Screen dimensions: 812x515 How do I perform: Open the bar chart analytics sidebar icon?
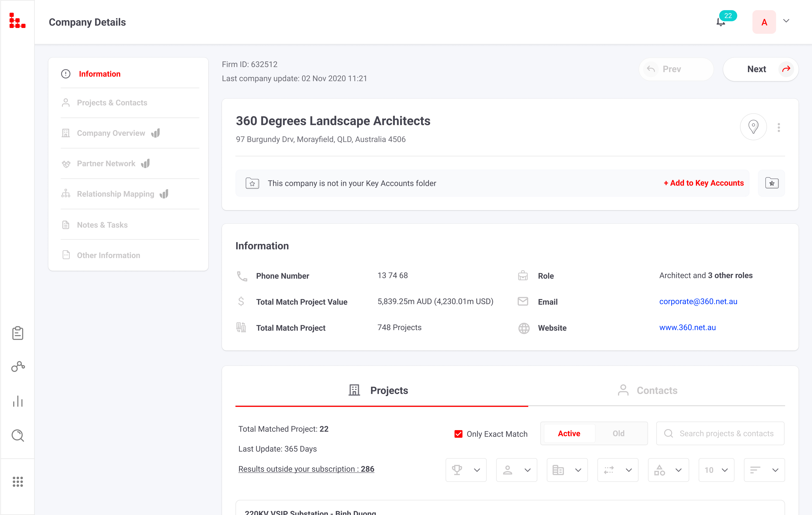tap(17, 401)
